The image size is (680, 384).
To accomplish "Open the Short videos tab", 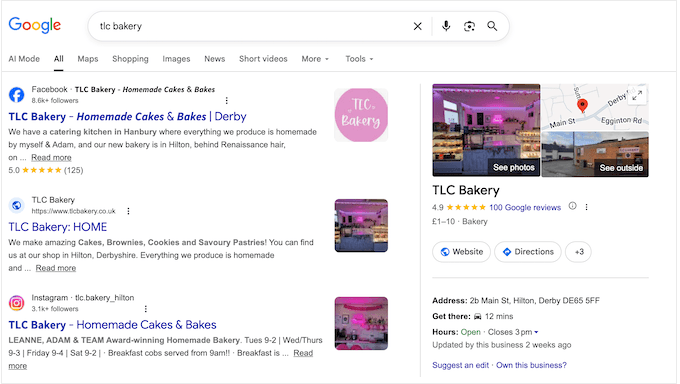I will point(263,59).
